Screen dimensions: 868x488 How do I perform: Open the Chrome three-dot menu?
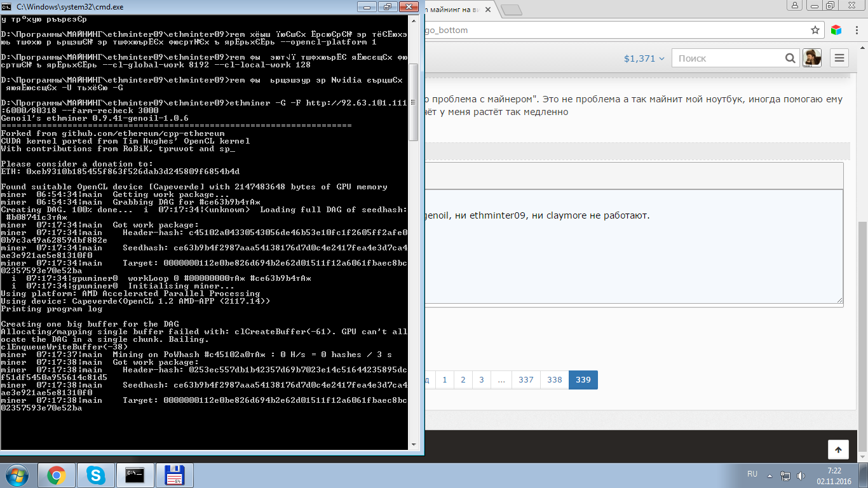pyautogui.click(x=855, y=30)
